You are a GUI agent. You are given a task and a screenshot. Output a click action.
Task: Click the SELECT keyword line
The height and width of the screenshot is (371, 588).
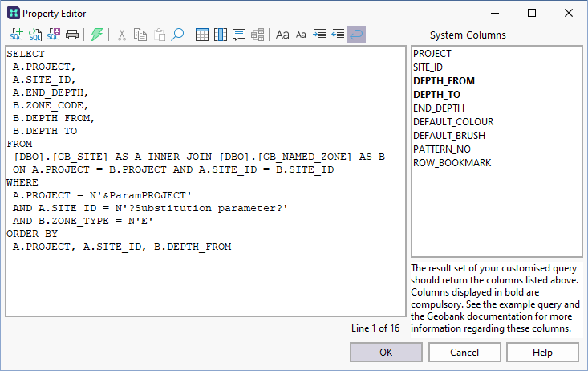(x=26, y=54)
